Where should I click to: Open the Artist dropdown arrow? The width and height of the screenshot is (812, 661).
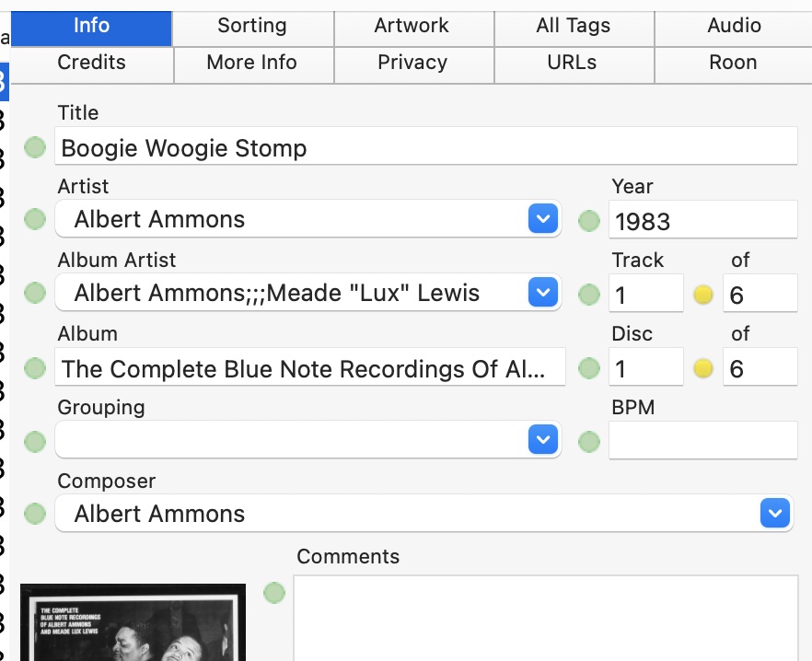(543, 219)
